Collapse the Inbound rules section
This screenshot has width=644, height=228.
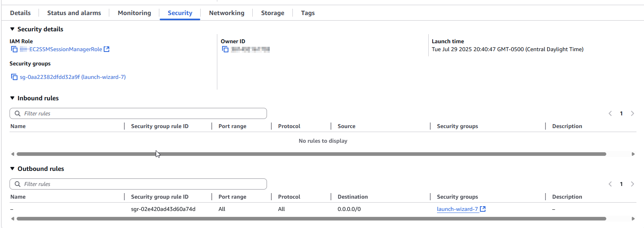(12, 98)
